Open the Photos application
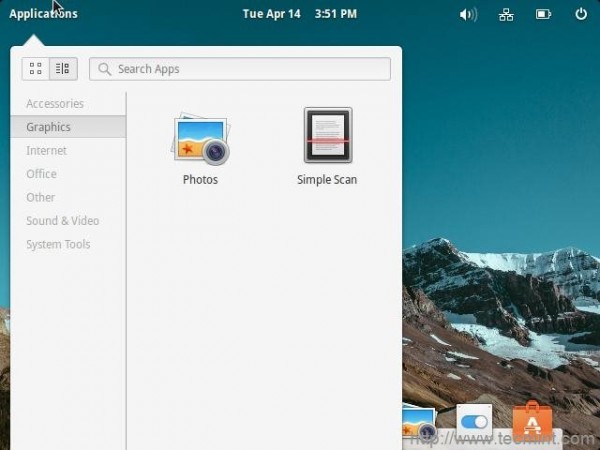The height and width of the screenshot is (450, 600). click(x=201, y=147)
